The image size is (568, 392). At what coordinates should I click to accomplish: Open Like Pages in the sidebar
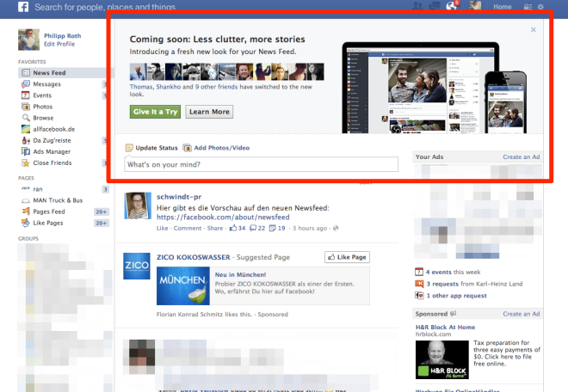[x=48, y=223]
